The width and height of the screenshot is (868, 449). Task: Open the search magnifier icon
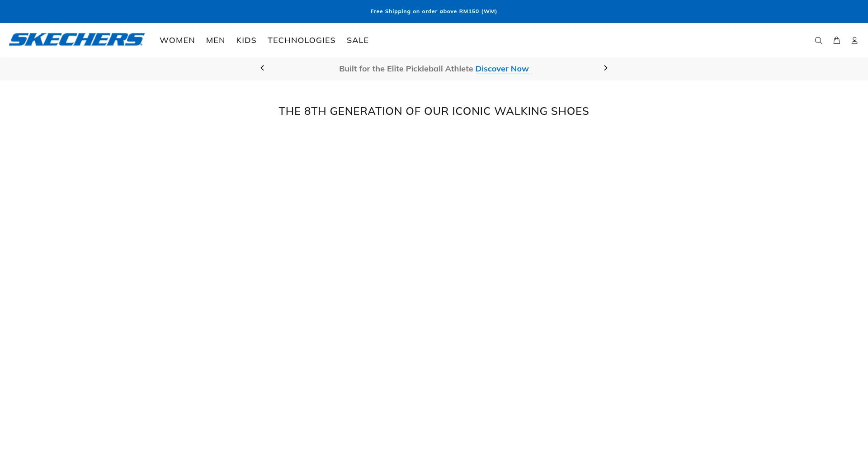[818, 41]
